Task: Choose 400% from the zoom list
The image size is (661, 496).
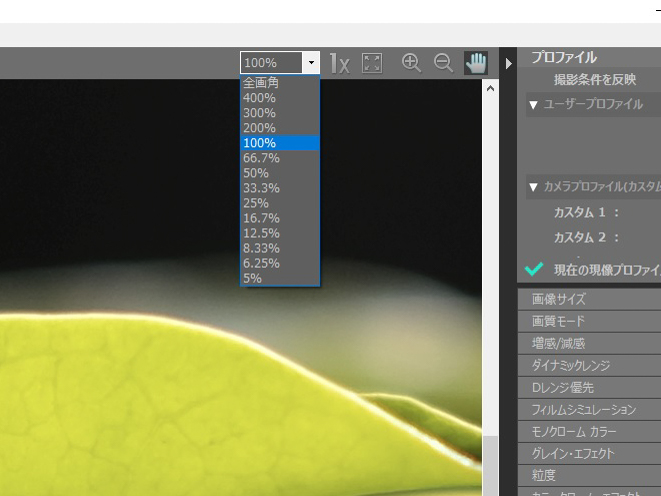Action: pyautogui.click(x=280, y=98)
